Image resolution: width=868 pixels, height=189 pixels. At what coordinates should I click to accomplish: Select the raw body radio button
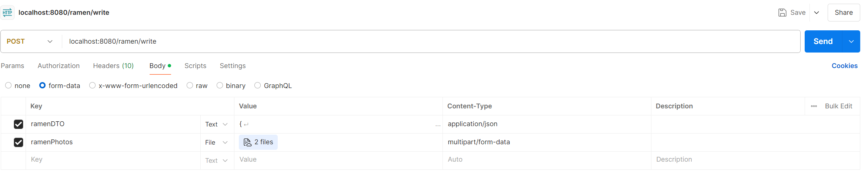(190, 85)
